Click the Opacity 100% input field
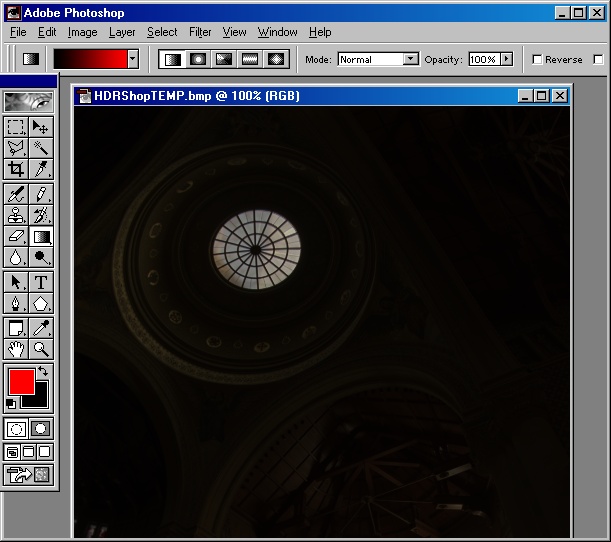 [x=485, y=59]
